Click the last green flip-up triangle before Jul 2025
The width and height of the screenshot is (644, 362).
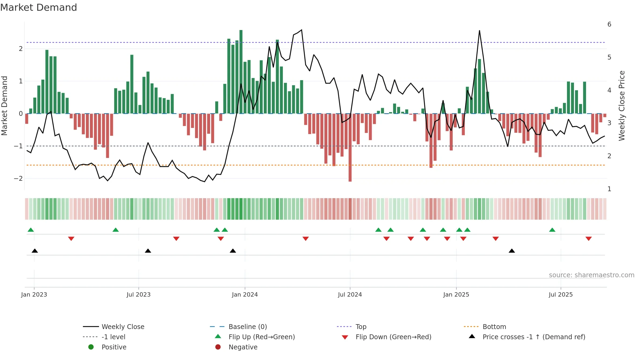pyautogui.click(x=552, y=230)
